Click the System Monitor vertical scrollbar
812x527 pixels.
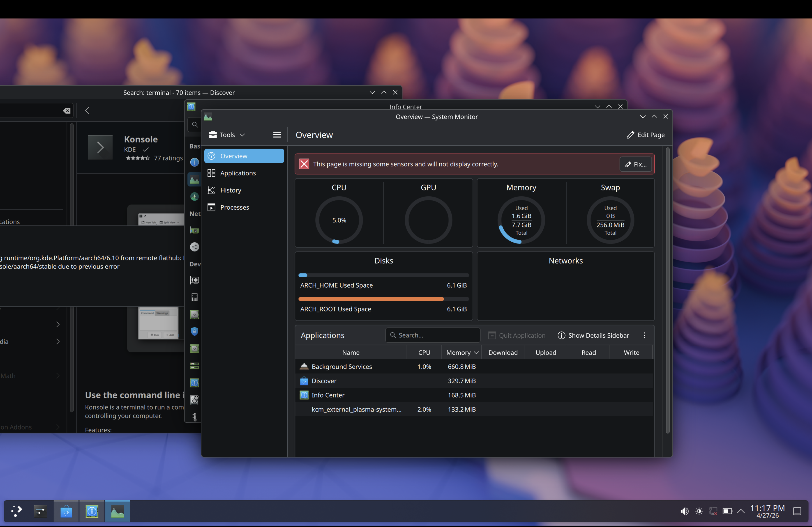point(667,290)
